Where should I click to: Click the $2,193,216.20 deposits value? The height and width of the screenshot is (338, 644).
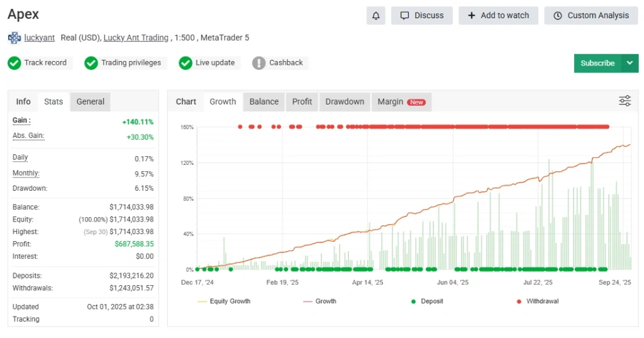131,276
